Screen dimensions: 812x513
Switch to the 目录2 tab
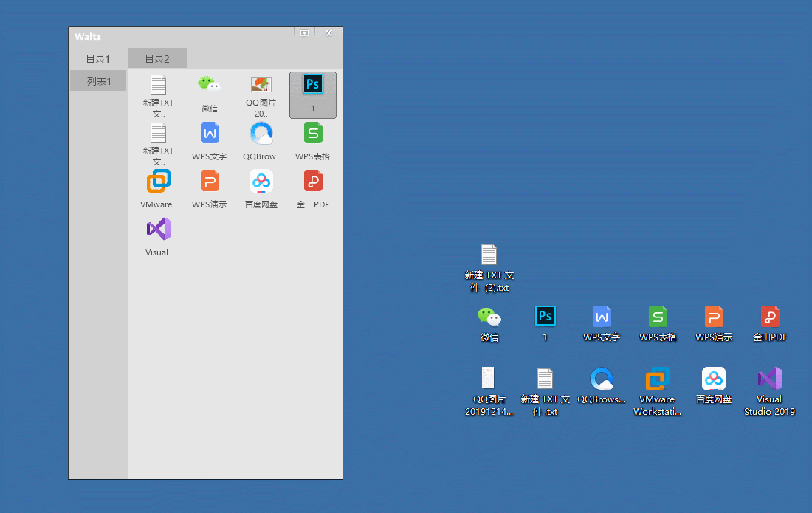pos(157,59)
